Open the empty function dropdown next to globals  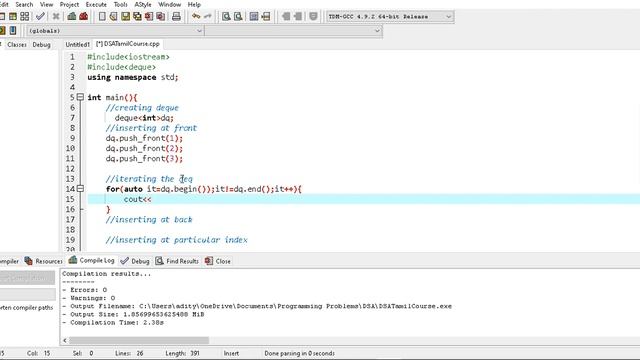[x=293, y=31]
